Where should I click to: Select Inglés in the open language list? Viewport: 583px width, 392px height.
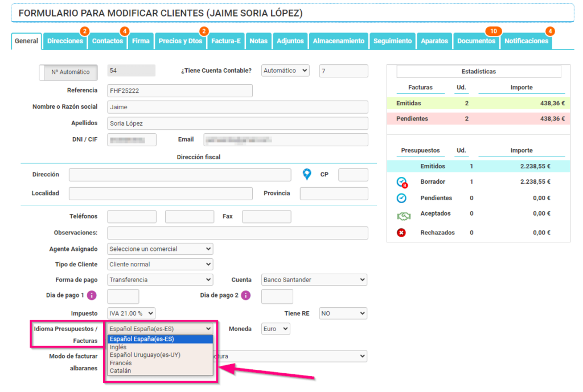120,346
